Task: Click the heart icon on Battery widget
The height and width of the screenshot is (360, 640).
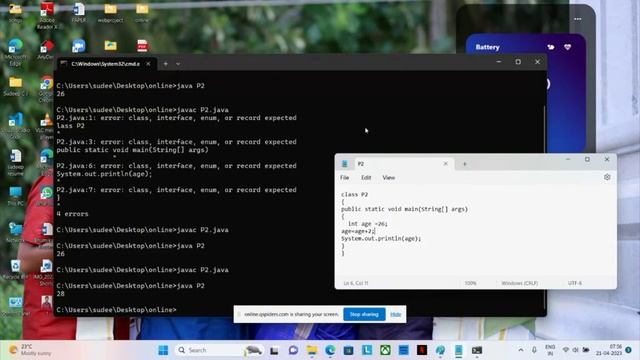Action: [x=567, y=47]
